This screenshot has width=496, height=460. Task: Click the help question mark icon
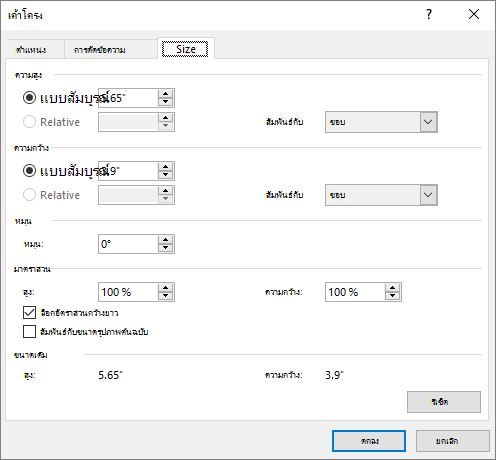[x=429, y=14]
